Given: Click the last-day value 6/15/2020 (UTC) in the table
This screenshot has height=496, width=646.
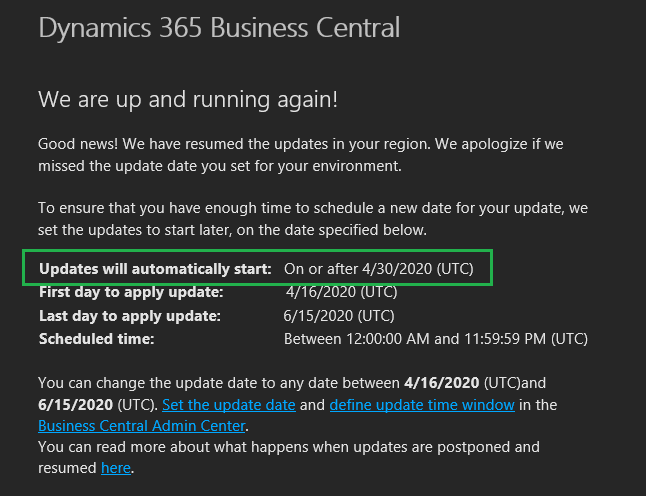Looking at the screenshot, I should pos(339,316).
